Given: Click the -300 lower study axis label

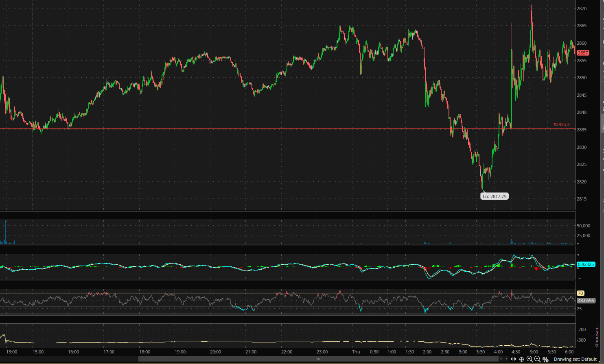Looking at the screenshot, I should point(582,340).
